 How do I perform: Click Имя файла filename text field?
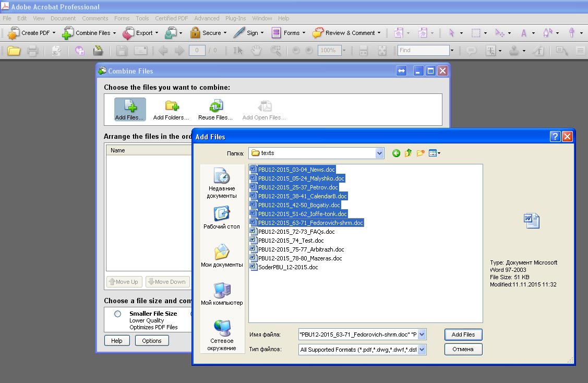point(358,334)
